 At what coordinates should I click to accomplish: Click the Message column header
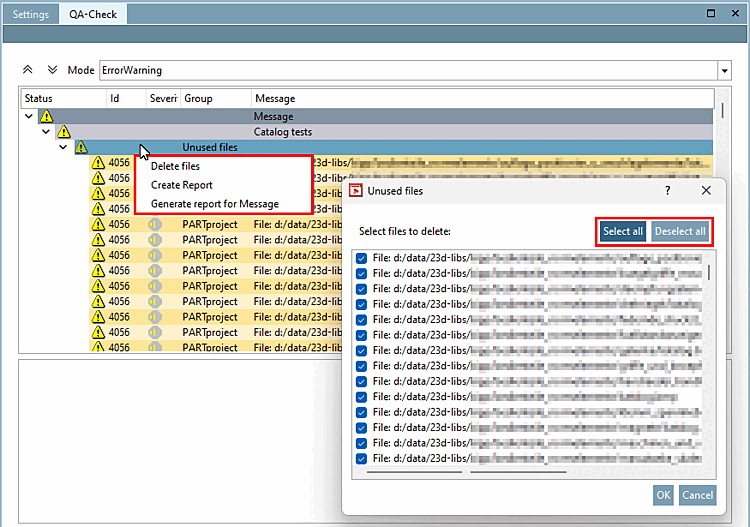pos(483,99)
